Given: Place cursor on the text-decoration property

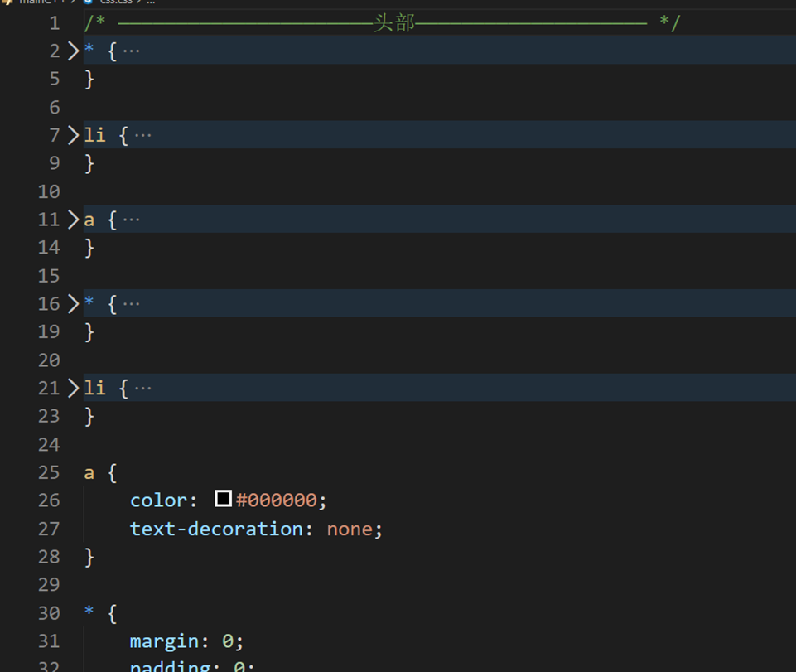Looking at the screenshot, I should pos(211,529).
